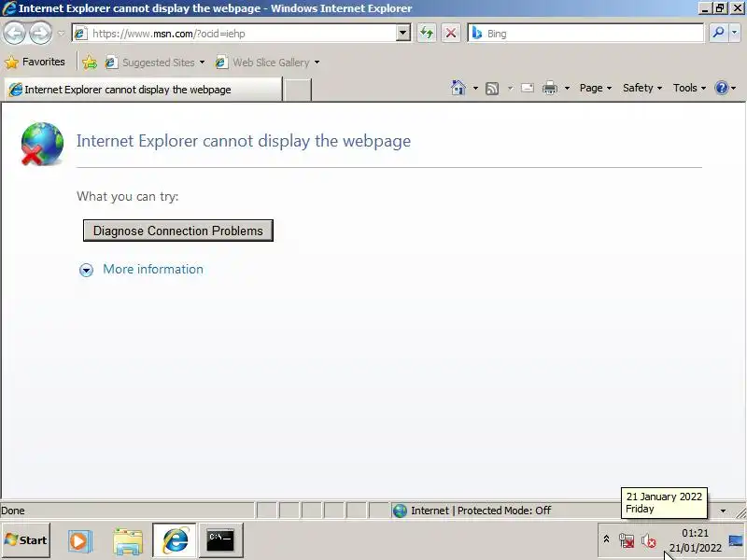The height and width of the screenshot is (560, 747).
Task: Click the globe error icon on page
Action: coord(42,144)
